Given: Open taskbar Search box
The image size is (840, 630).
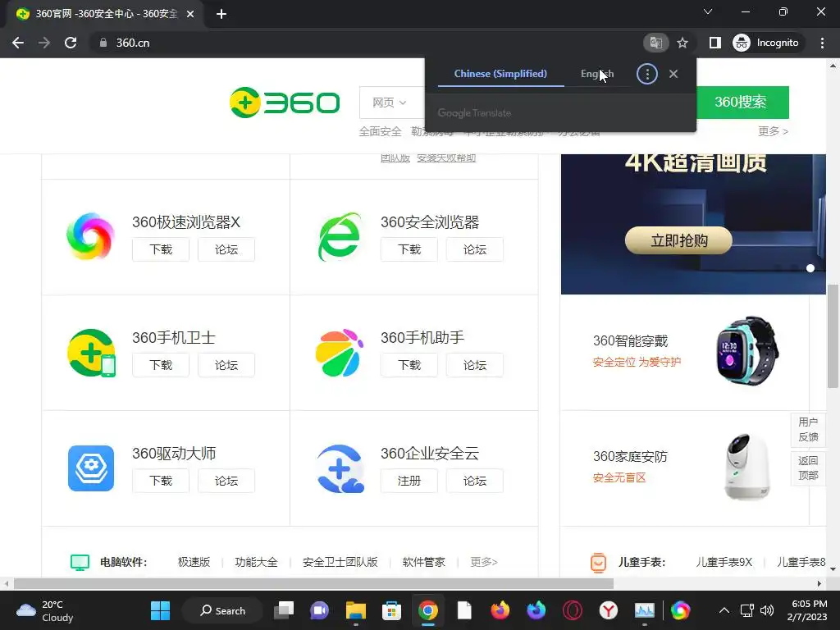Looking at the screenshot, I should click(222, 610).
